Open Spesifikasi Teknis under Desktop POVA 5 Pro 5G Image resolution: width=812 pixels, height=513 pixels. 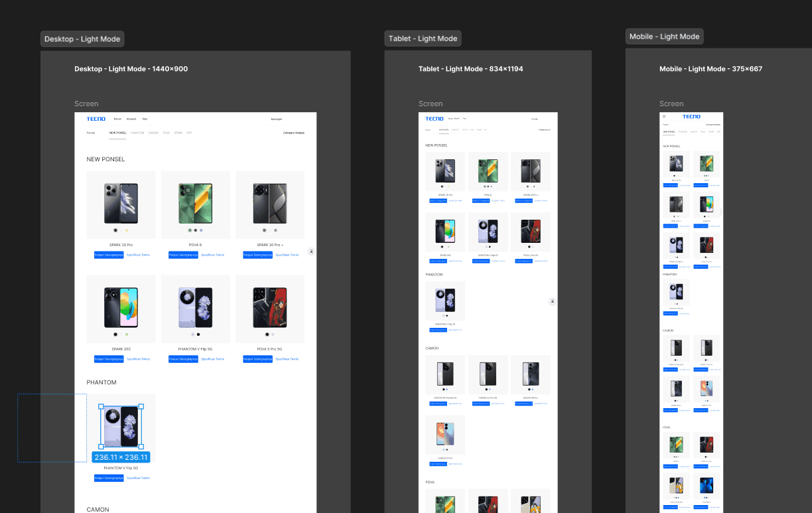(x=287, y=359)
